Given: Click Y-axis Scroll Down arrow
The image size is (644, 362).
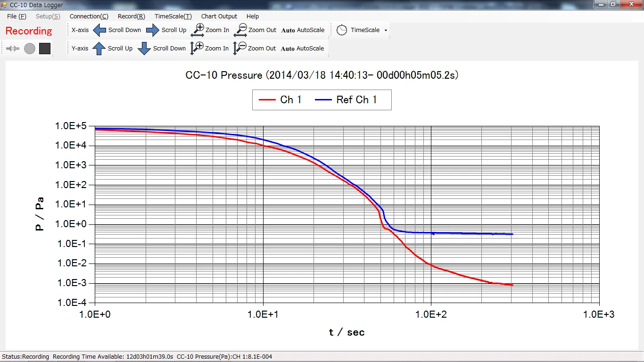Looking at the screenshot, I should (x=144, y=49).
